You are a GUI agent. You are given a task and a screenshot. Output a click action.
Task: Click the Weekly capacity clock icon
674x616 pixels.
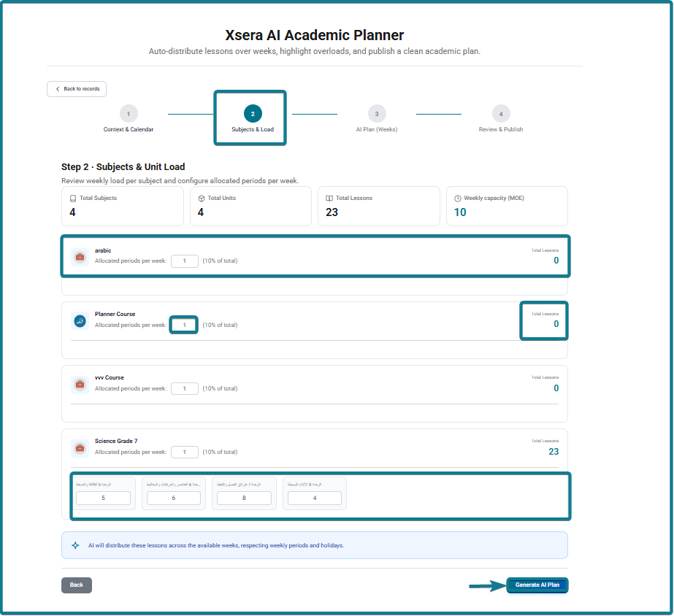pos(458,199)
